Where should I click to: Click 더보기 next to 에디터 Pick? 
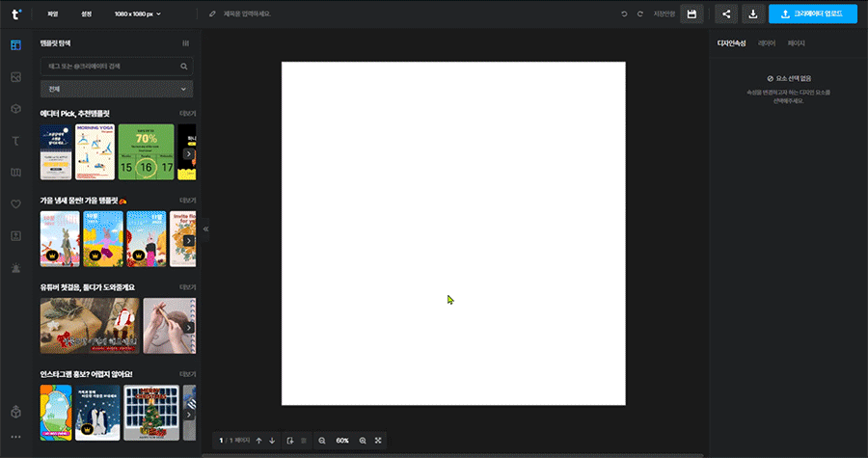coord(187,114)
